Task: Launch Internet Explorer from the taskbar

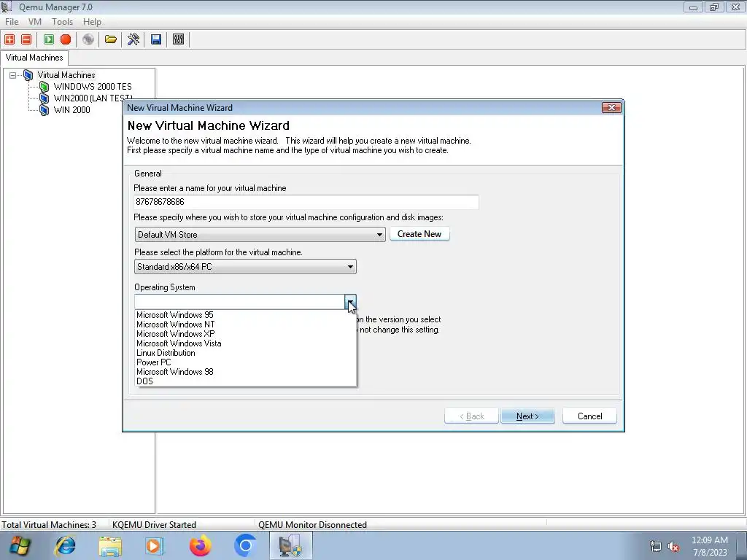Action: pos(65,545)
